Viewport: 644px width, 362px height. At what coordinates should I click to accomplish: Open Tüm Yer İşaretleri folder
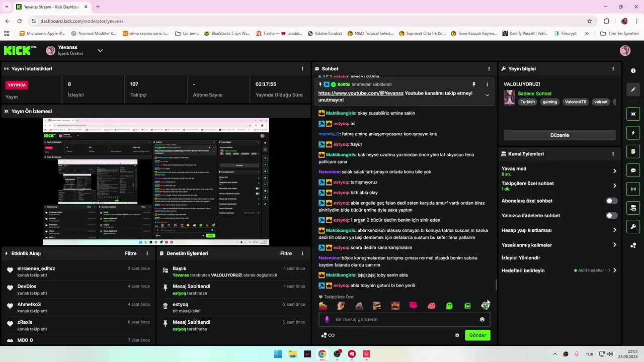[619, 34]
